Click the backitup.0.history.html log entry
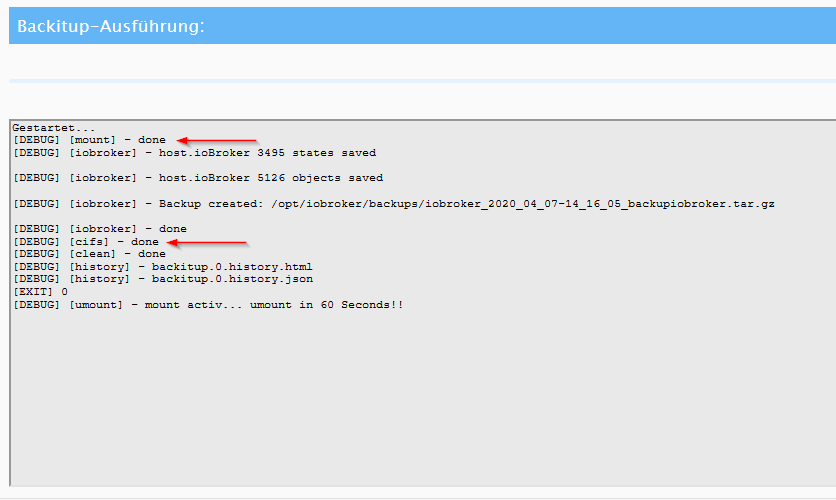The width and height of the screenshot is (836, 500). click(232, 267)
